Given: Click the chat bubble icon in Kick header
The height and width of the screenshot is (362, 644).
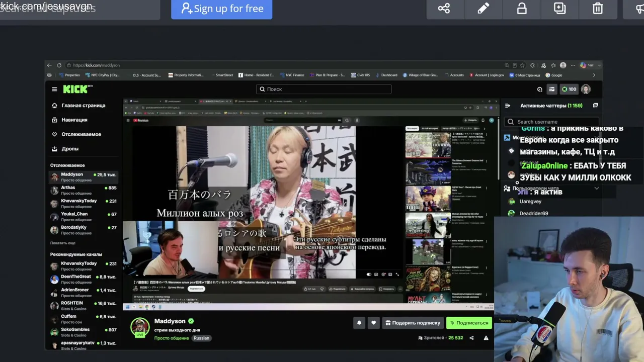Looking at the screenshot, I should click(539, 89).
